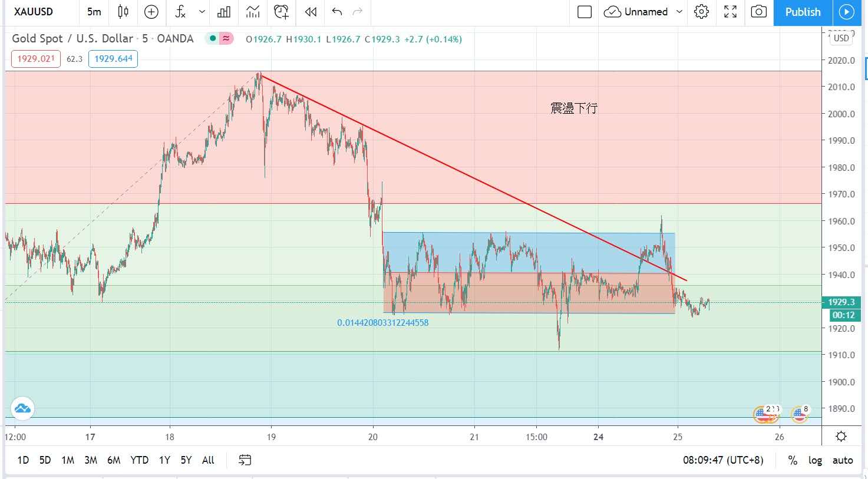This screenshot has width=868, height=479.
Task: Open the financials bar chart icon
Action: (x=224, y=12)
